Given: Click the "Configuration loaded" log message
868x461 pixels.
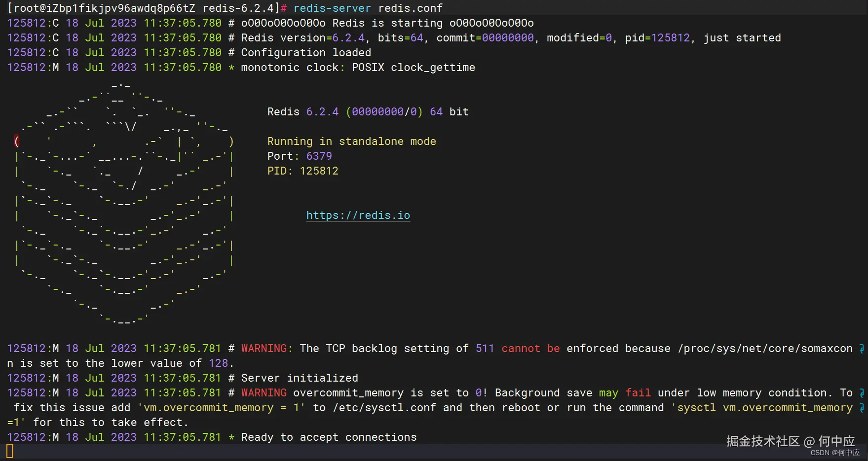Looking at the screenshot, I should click(306, 53).
